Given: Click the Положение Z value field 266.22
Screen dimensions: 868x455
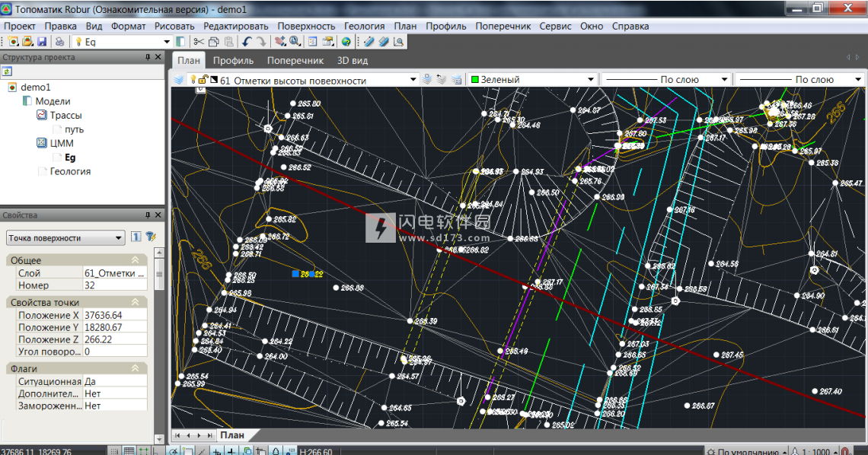Looking at the screenshot, I should (114, 339).
